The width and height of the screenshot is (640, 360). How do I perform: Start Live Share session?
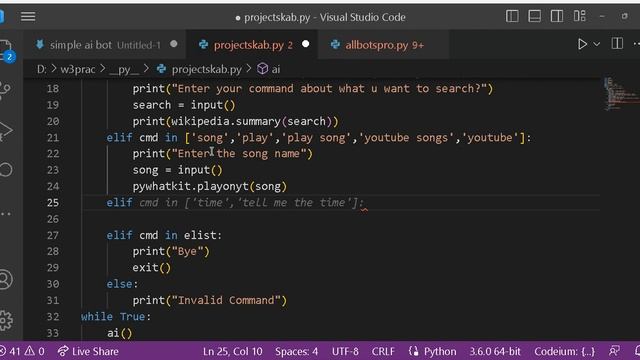[x=88, y=351]
